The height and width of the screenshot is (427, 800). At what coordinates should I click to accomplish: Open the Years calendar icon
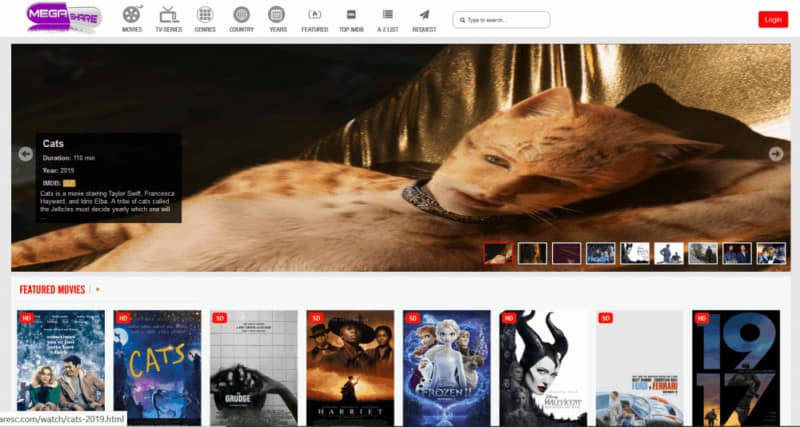(277, 15)
